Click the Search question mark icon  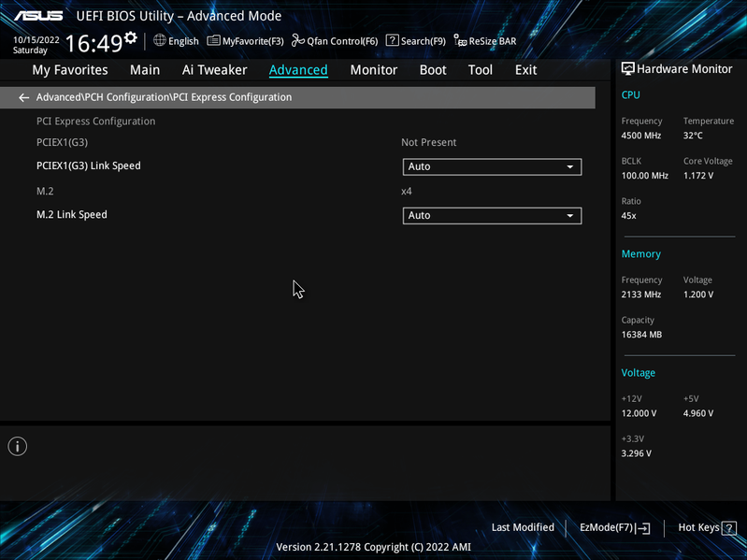tap(392, 40)
